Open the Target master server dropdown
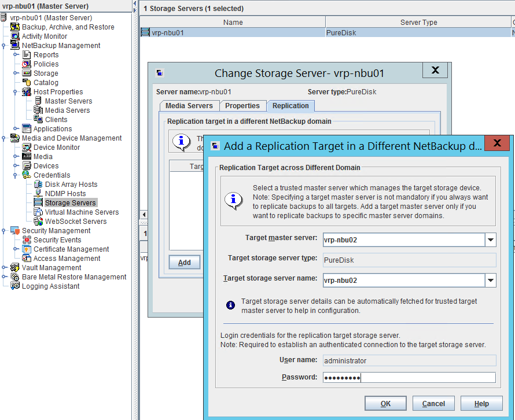This screenshot has height=420, width=515. tap(490, 240)
